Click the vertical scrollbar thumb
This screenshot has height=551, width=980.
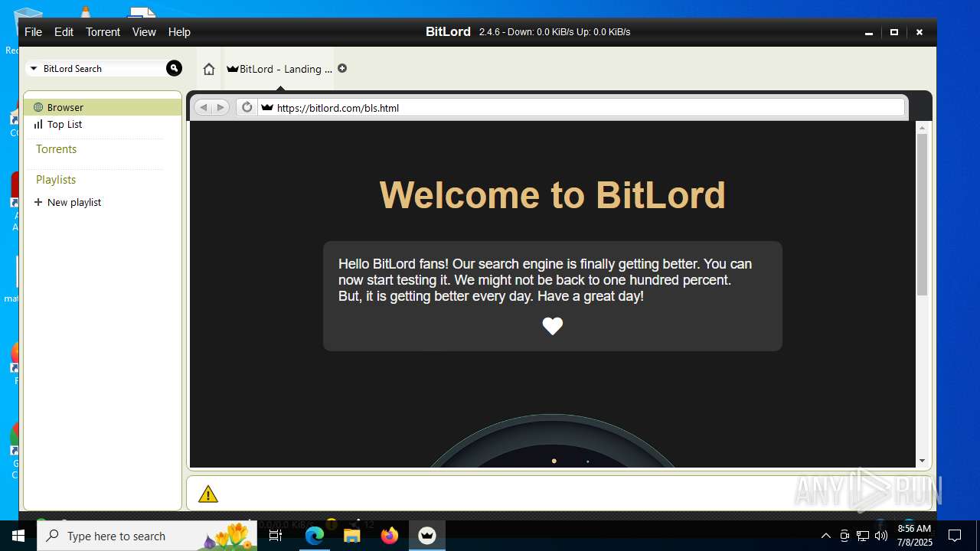pyautogui.click(x=922, y=214)
